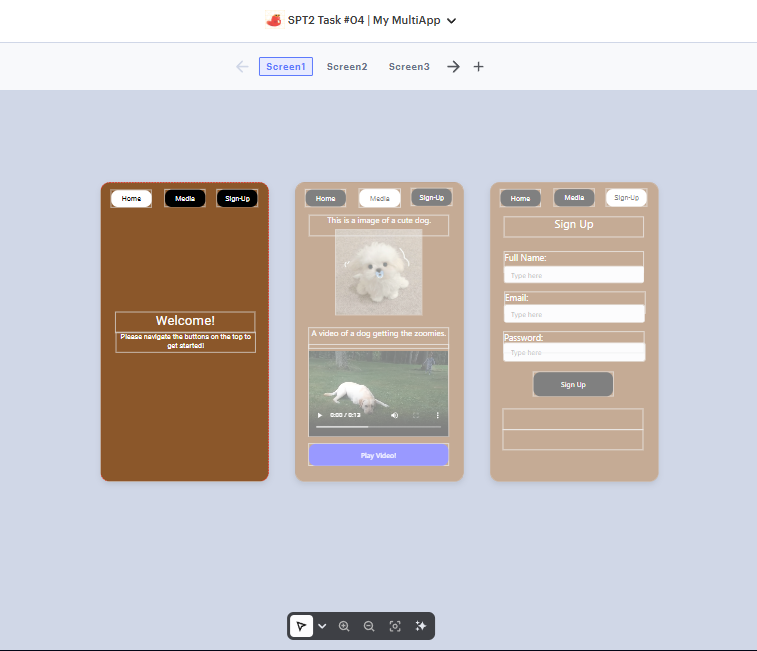The image size is (757, 651).
Task: Click Home button on sign-up screen
Action: pos(520,198)
